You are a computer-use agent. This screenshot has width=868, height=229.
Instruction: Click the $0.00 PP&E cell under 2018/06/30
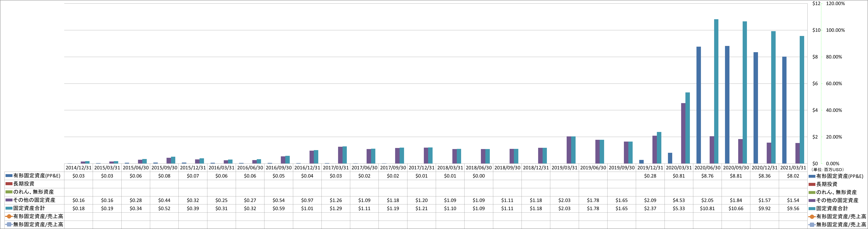click(478, 176)
